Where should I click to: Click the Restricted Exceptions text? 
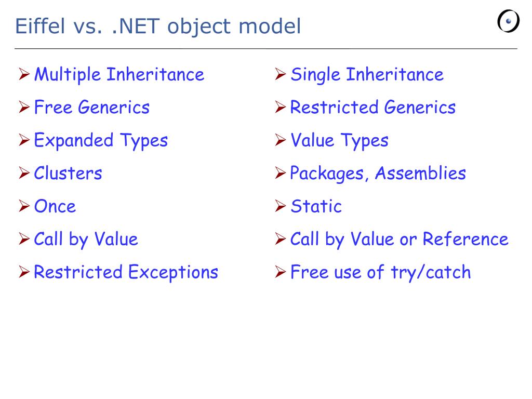126,272
